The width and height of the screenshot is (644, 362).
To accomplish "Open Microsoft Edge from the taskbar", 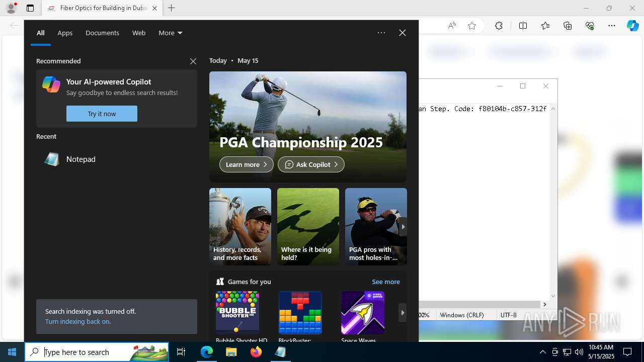I will pos(207,352).
